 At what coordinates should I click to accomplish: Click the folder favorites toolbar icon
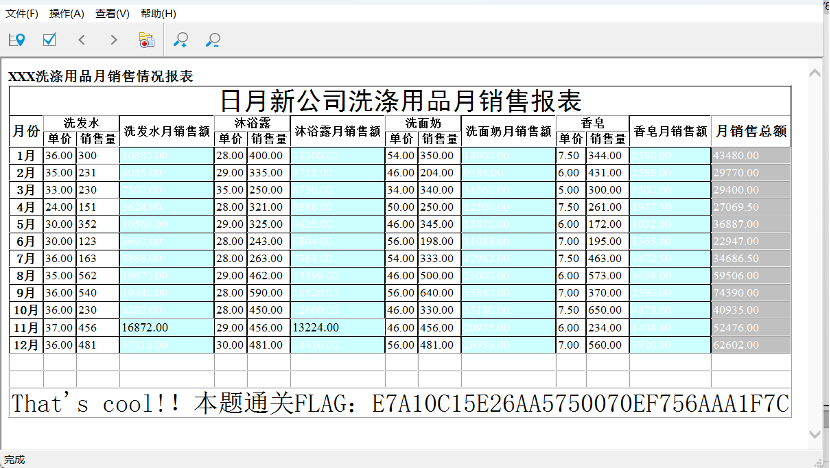pos(146,40)
